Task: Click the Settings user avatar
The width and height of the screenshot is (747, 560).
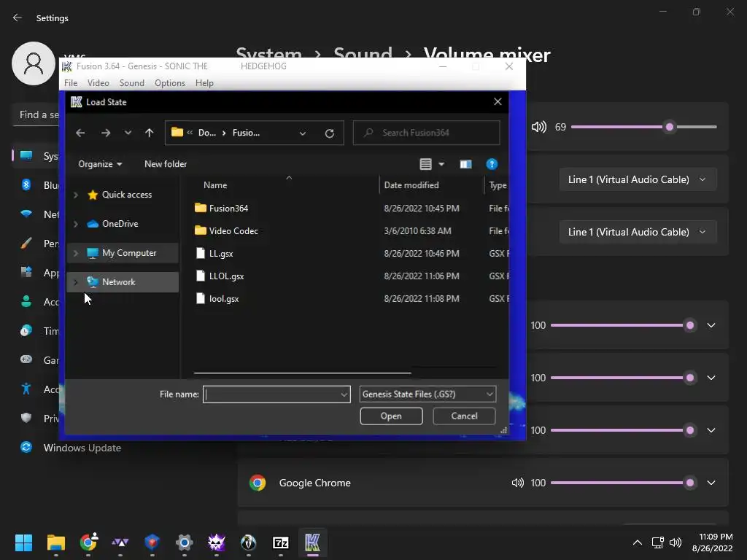Action: (x=34, y=63)
